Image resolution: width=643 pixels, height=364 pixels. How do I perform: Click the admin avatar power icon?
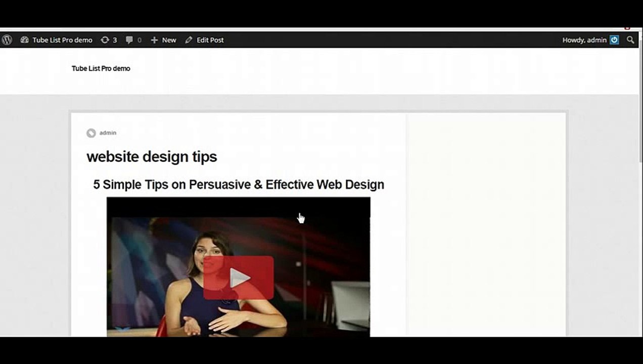click(614, 40)
